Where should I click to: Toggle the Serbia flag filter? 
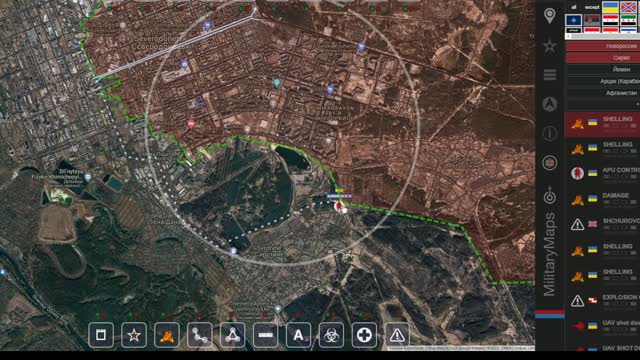coord(592,20)
